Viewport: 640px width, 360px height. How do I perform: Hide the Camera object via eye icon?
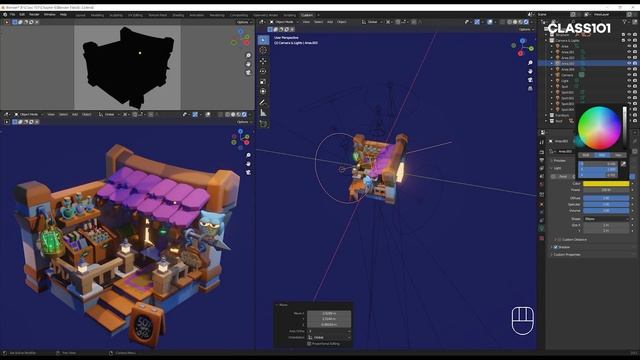coord(629,75)
